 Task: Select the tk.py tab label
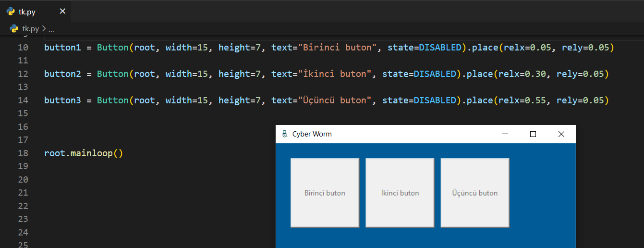pyautogui.click(x=27, y=12)
